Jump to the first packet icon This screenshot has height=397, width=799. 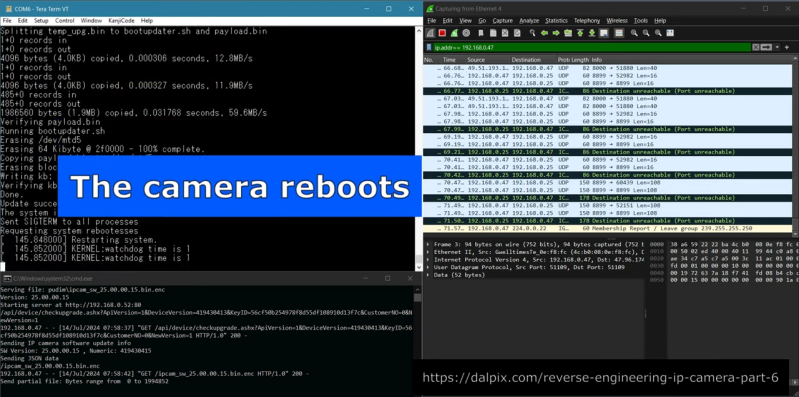click(580, 33)
